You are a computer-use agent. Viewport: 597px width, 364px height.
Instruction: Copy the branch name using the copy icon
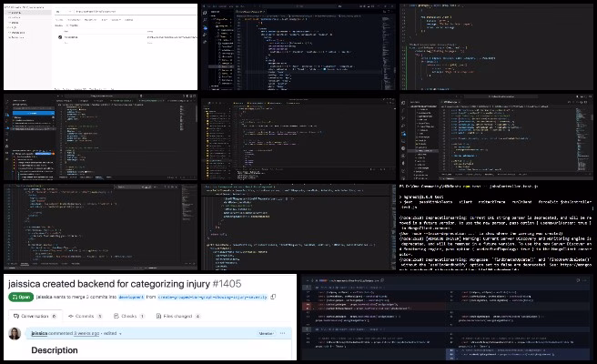click(273, 297)
